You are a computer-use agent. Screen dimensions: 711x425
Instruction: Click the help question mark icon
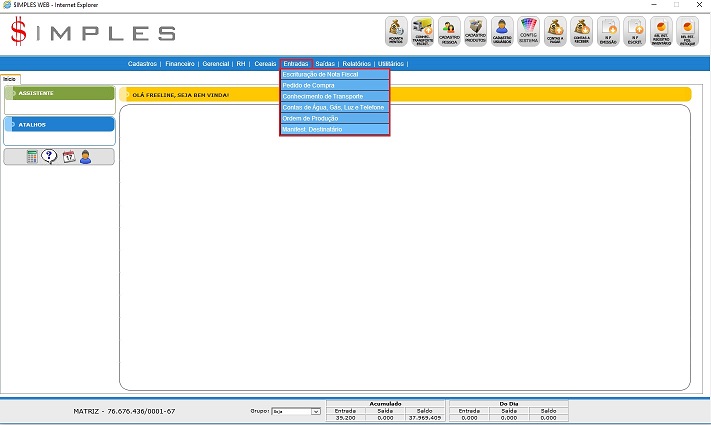49,156
